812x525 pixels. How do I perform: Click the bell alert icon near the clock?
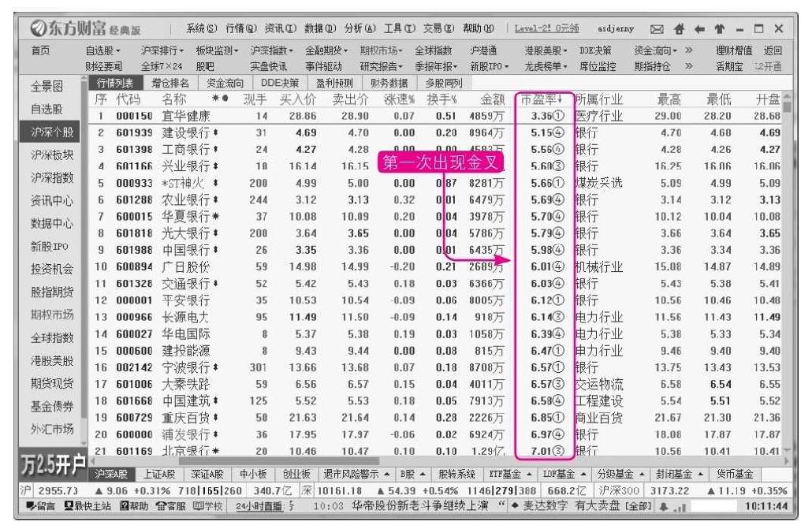tap(663, 506)
